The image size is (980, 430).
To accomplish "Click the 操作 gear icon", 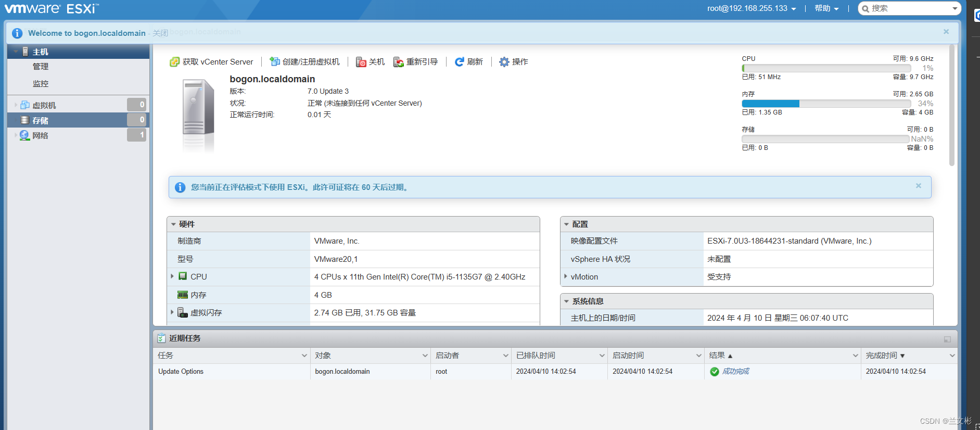I will point(504,62).
